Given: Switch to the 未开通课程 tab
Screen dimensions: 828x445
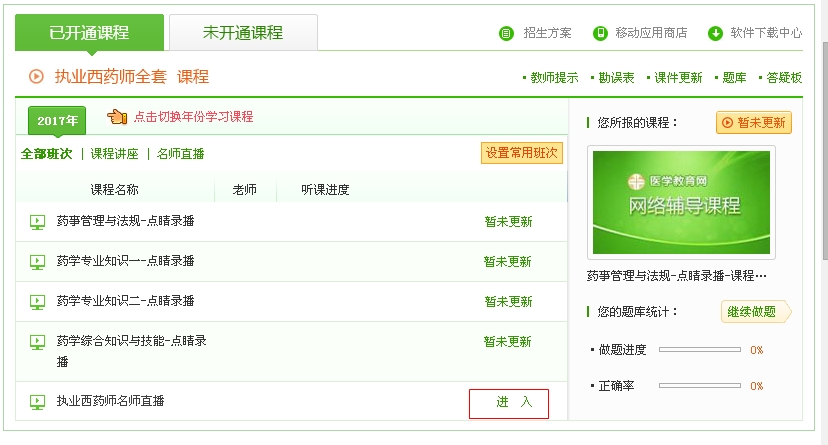Looking at the screenshot, I should (243, 33).
